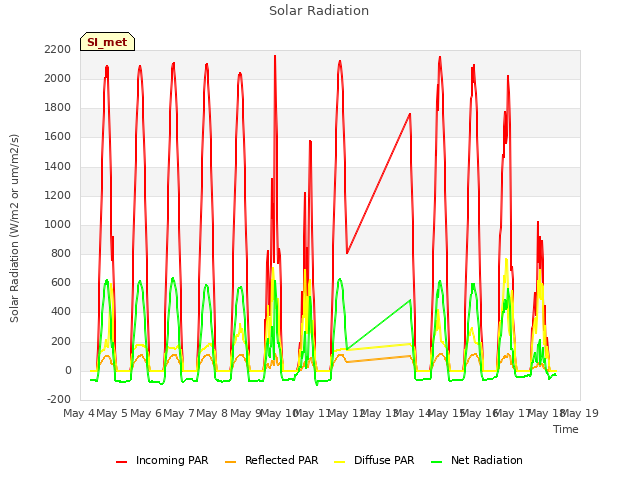Click the orange Reflected PAR legend swatch
The width and height of the screenshot is (640, 480).
point(231,462)
